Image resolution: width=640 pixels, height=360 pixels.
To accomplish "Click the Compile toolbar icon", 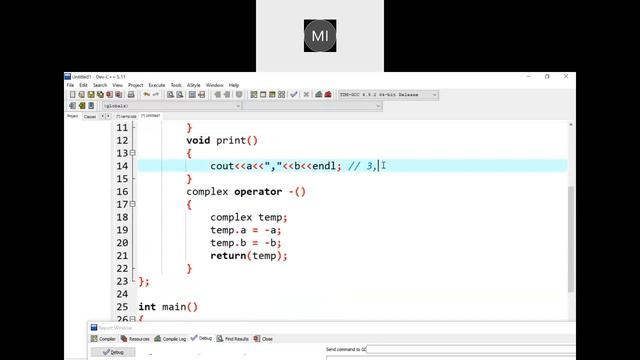I will tap(253, 95).
